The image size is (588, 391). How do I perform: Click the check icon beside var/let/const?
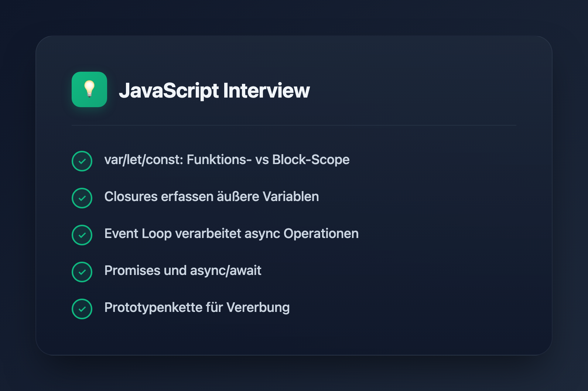pos(82,161)
